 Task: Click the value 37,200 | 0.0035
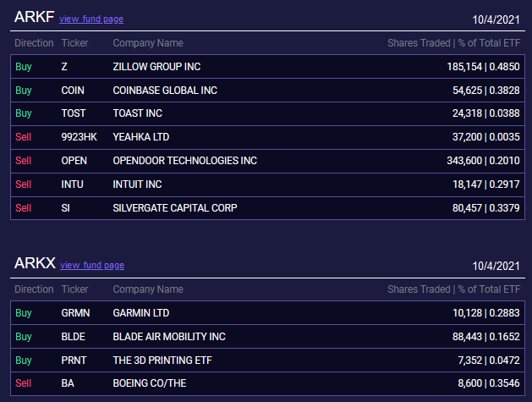point(485,137)
